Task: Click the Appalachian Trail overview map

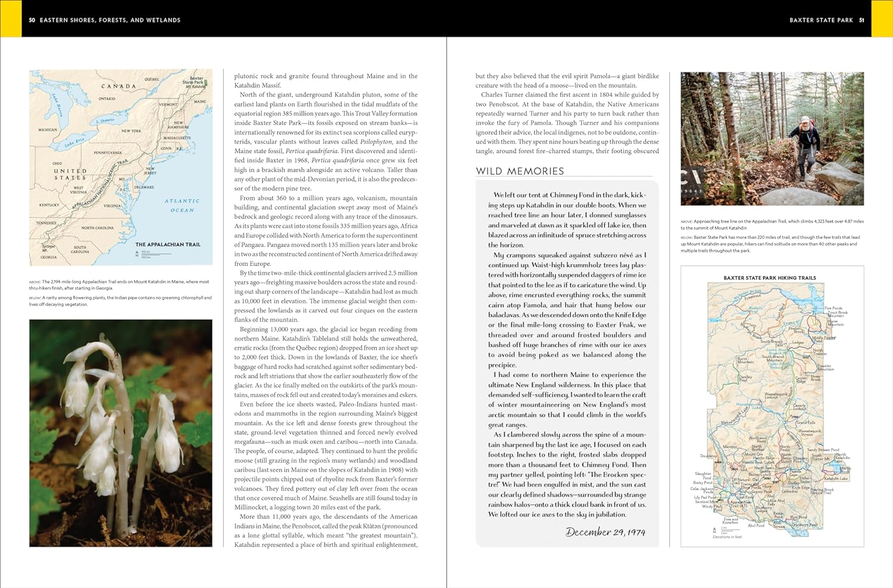Action: pyautogui.click(x=121, y=167)
